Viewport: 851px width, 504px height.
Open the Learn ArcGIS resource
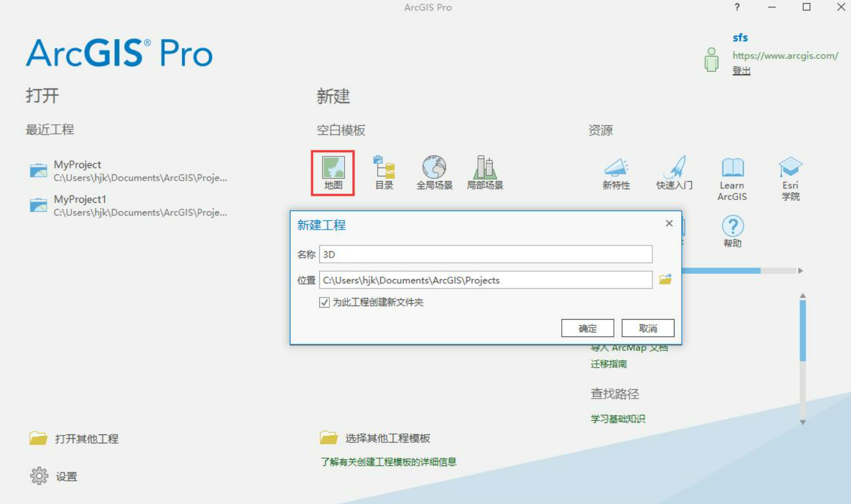(x=732, y=179)
